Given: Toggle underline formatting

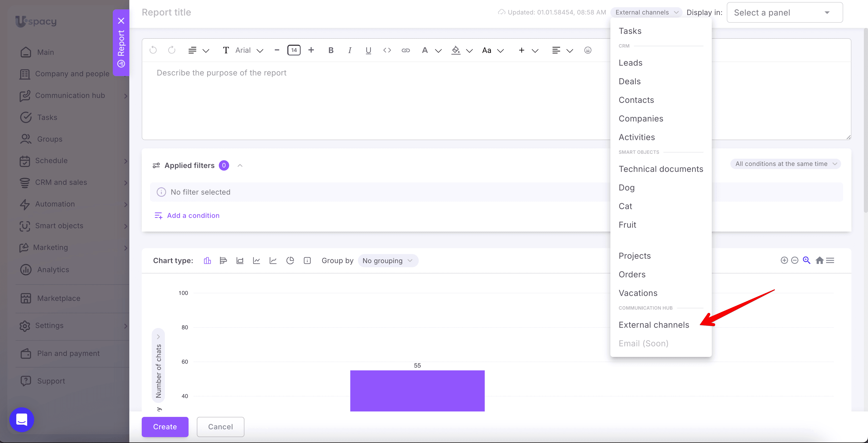Looking at the screenshot, I should (368, 50).
